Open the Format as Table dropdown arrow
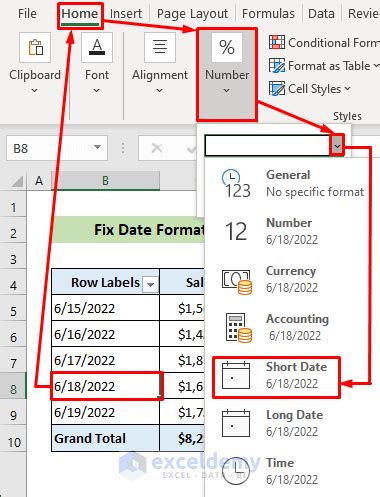 pyautogui.click(x=377, y=66)
